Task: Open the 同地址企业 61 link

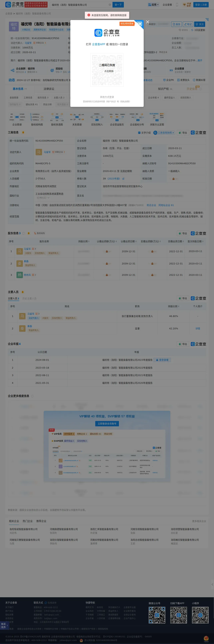Action: (166, 205)
